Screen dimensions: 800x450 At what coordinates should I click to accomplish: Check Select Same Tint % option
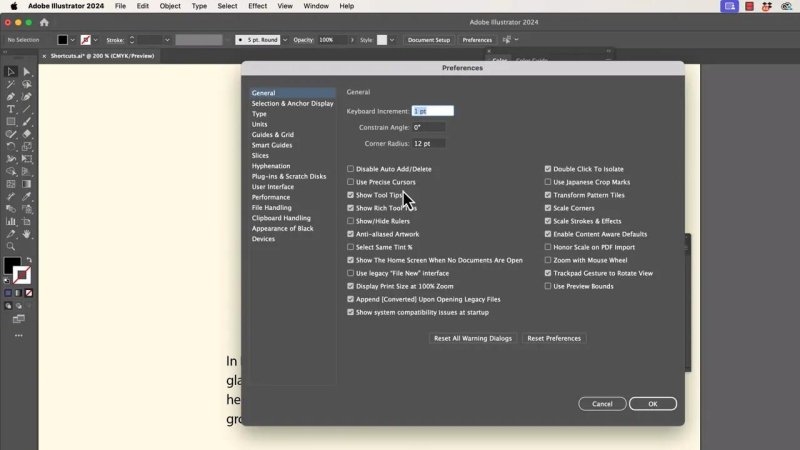click(x=351, y=247)
